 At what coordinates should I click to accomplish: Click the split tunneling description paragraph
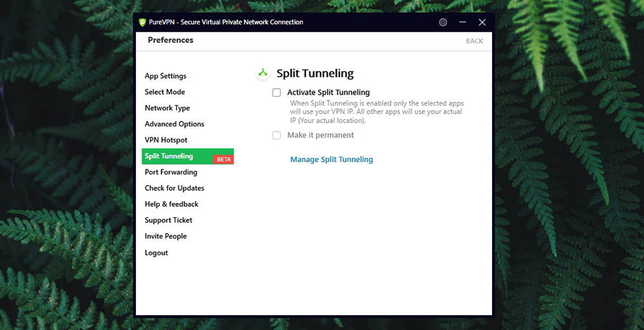click(x=377, y=112)
